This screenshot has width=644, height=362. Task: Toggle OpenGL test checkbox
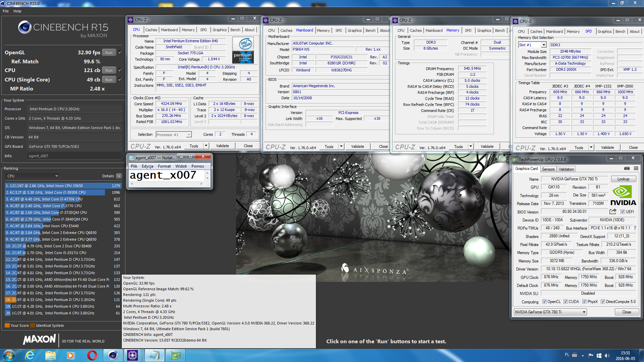[x=120, y=52]
